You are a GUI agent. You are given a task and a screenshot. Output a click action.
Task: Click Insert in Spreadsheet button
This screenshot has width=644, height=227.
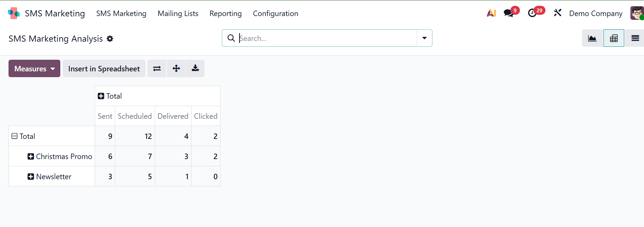point(104,69)
